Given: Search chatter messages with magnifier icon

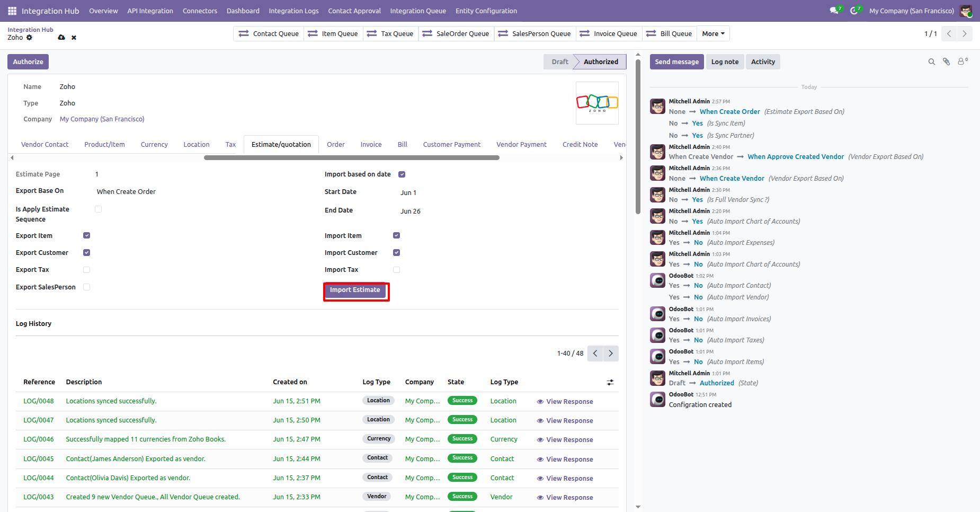Looking at the screenshot, I should 931,62.
